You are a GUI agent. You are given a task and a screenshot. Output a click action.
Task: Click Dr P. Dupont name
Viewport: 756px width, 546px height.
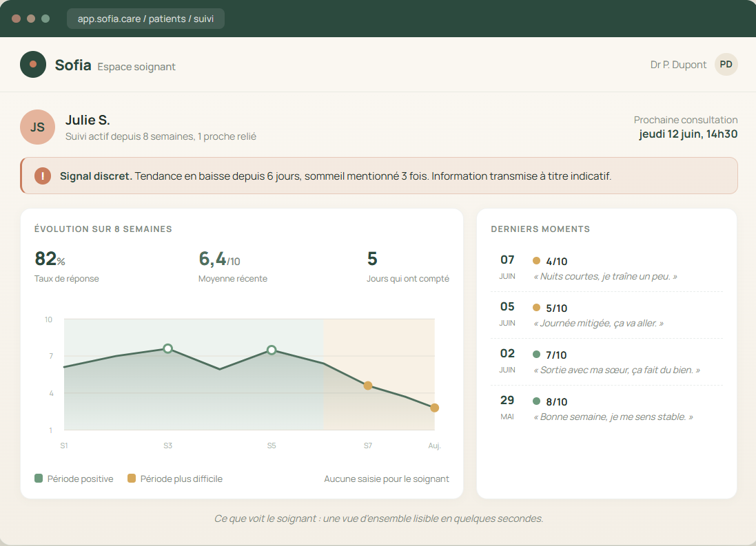click(x=678, y=65)
